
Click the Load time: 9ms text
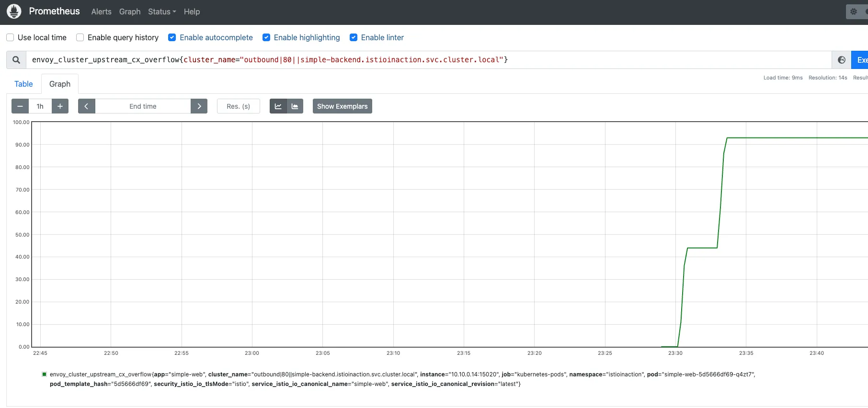click(x=783, y=78)
